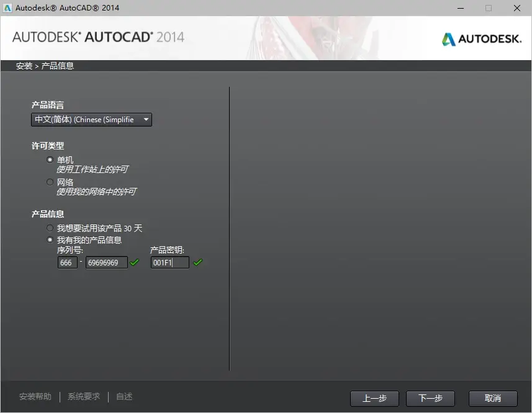Viewport: 532px width, 413px height.
Task: Click the serial number prefix field 666
Action: [68, 262]
